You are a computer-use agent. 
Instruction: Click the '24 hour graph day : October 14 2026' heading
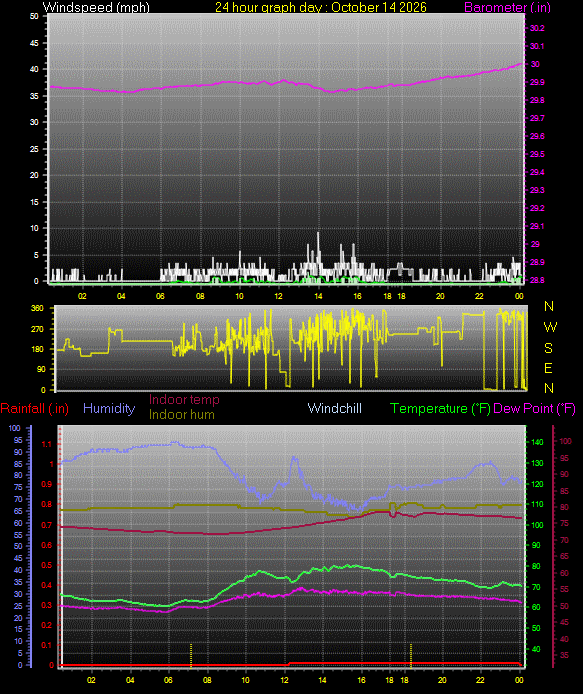[x=321, y=7]
